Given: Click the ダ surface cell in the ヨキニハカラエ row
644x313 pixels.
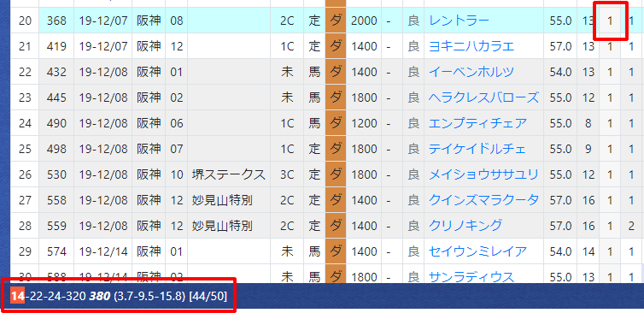Looking at the screenshot, I should coord(336,46).
